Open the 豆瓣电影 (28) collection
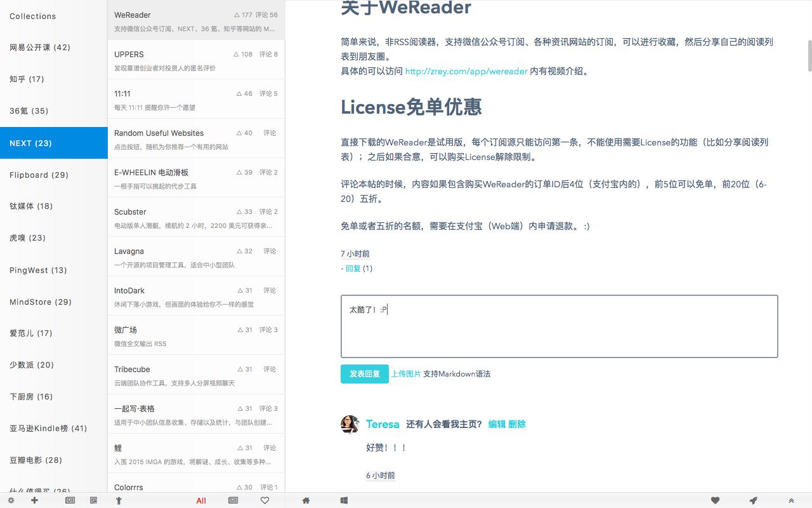812x508 pixels. [54, 460]
